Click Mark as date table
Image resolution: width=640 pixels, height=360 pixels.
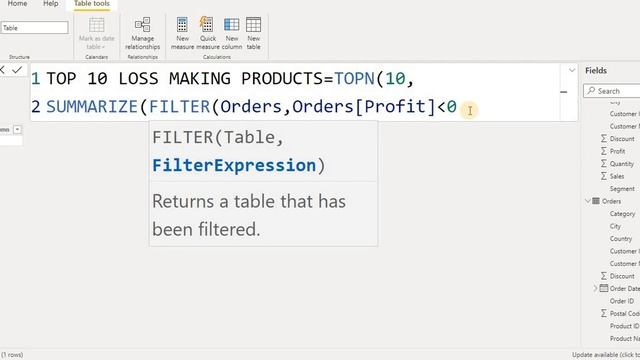click(x=97, y=33)
